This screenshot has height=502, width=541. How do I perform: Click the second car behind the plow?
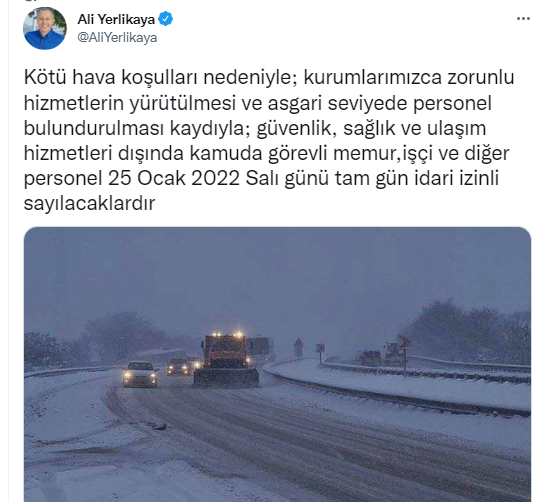(x=178, y=367)
